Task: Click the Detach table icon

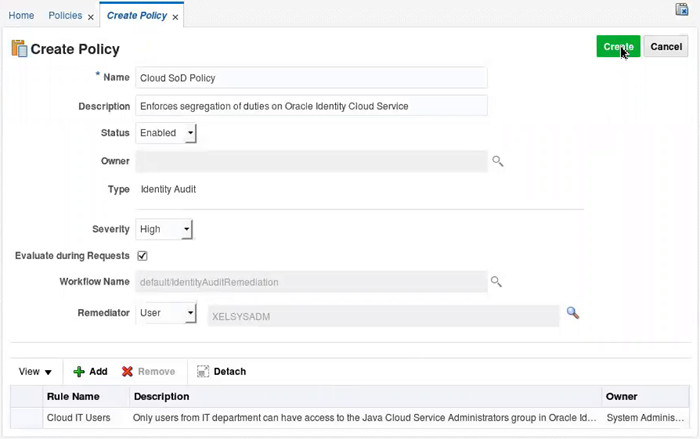Action: [x=203, y=371]
